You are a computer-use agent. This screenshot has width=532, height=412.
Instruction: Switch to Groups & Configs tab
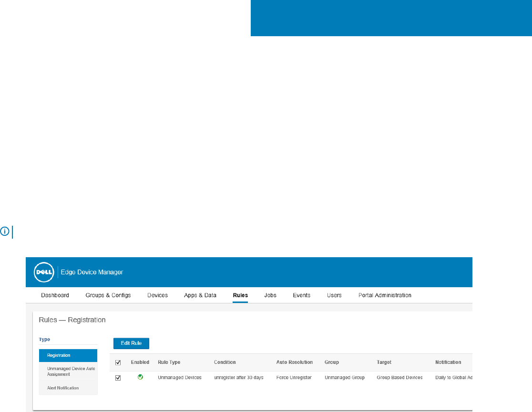(108, 295)
